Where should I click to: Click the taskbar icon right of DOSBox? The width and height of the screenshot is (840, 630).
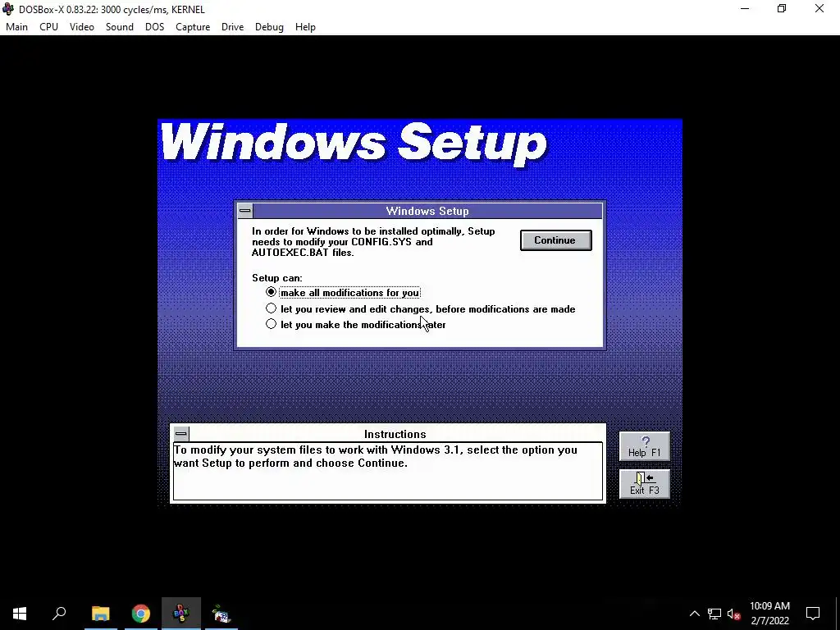(x=221, y=614)
